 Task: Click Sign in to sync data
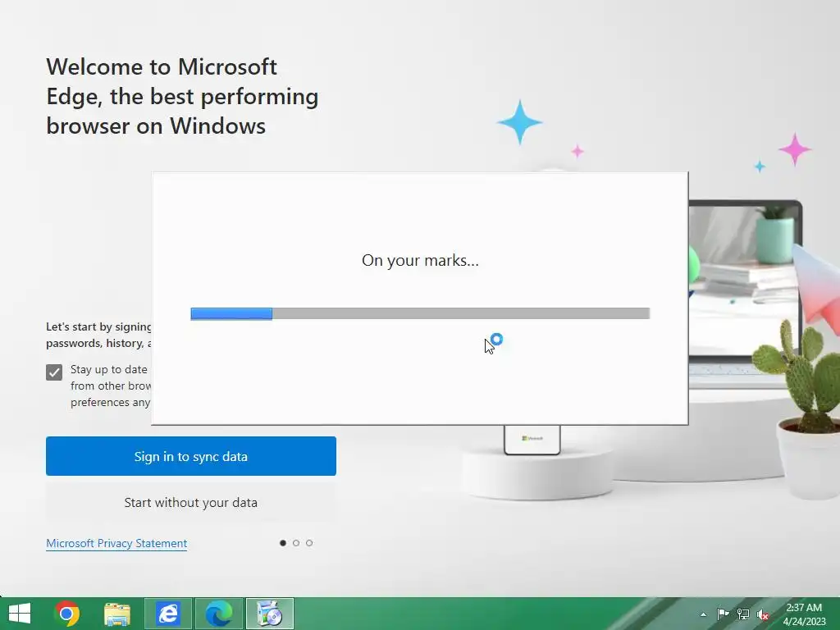click(x=190, y=456)
